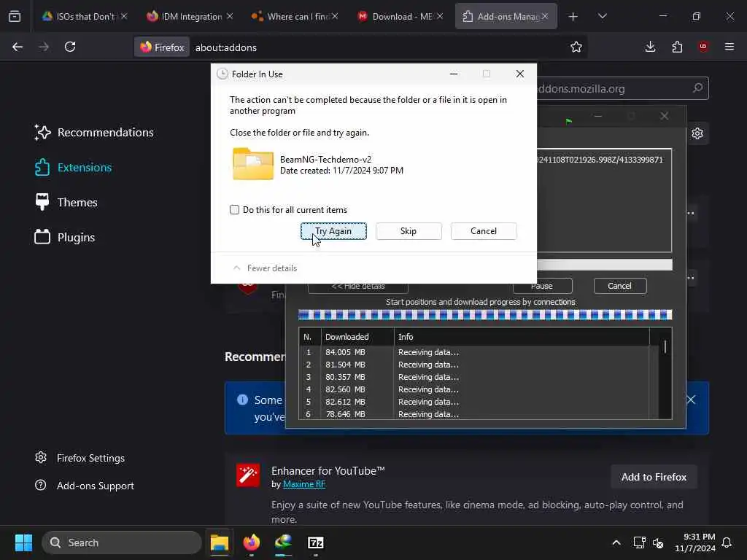Screen dimensions: 747x560
Task: Cancel the Folder In Use dialog
Action: [x=484, y=231]
